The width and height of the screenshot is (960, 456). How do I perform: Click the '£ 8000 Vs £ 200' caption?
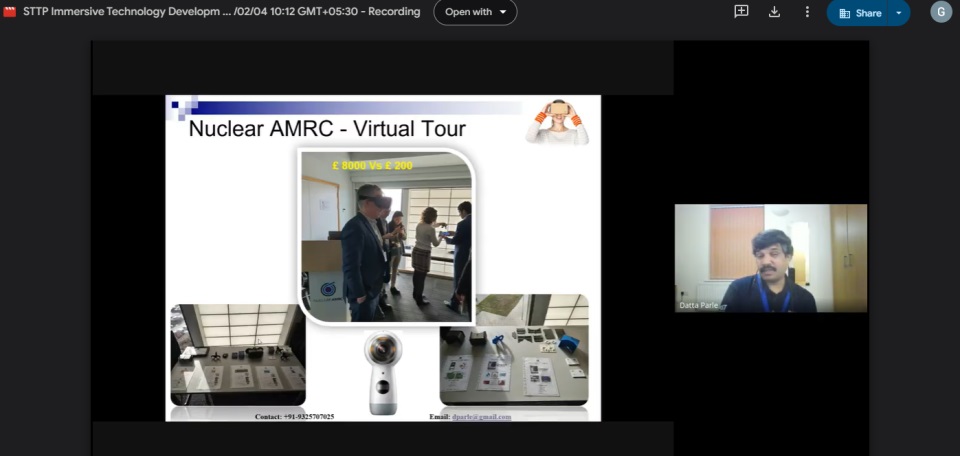click(372, 165)
